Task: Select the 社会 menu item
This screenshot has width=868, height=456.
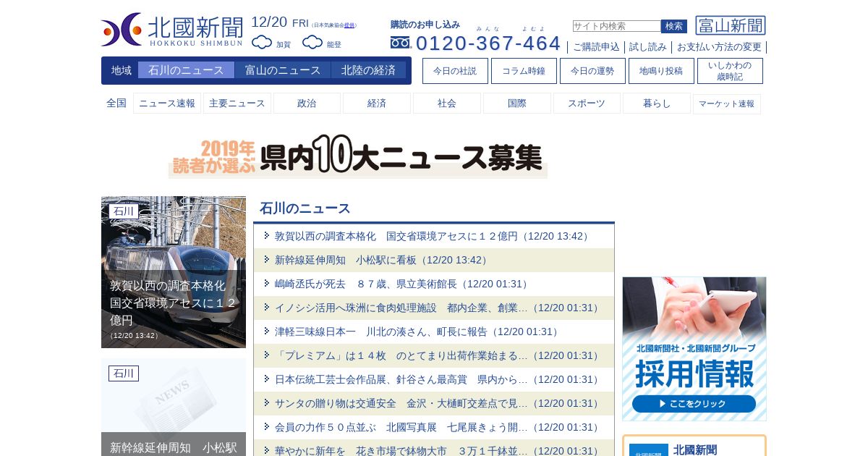Action: coord(447,104)
